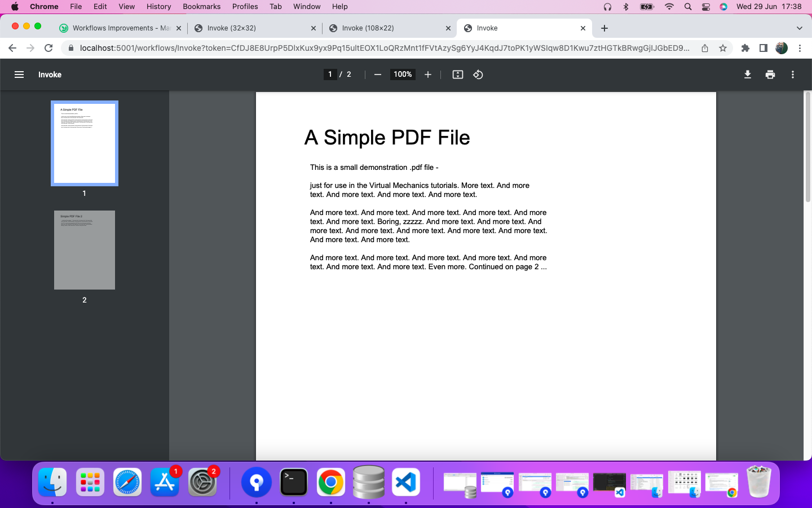
Task: Zoom in with the plus icon
Action: (x=428, y=75)
